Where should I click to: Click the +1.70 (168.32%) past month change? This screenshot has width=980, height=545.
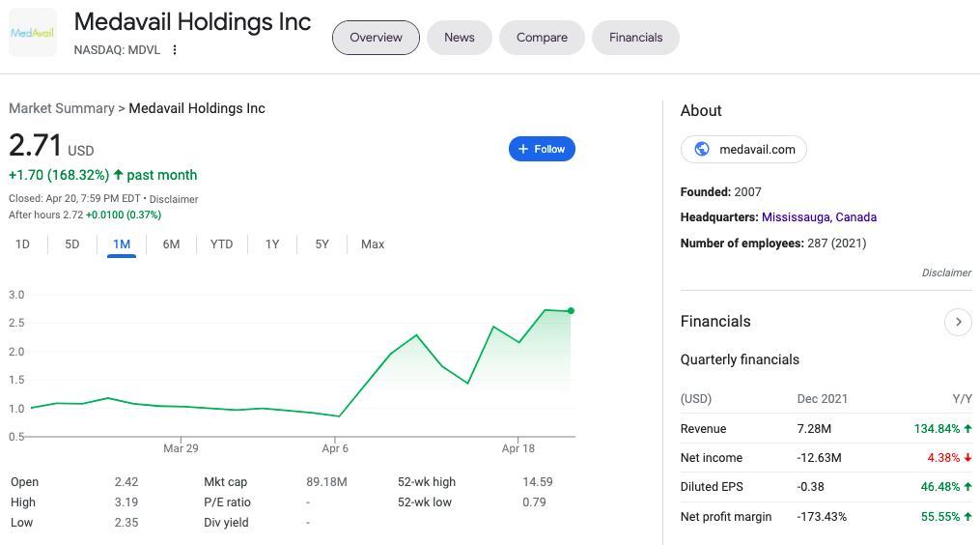(x=103, y=175)
